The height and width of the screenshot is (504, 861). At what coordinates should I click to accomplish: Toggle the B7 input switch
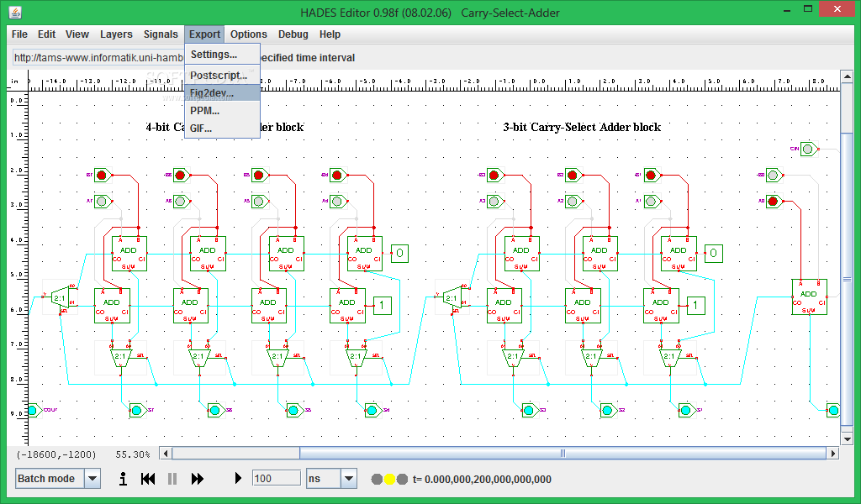coord(103,175)
